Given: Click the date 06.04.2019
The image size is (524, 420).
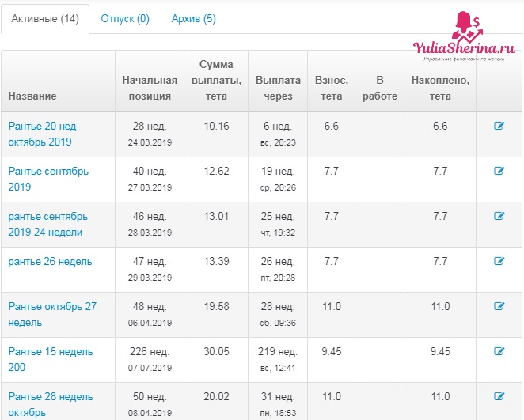Looking at the screenshot, I should click(x=150, y=323).
